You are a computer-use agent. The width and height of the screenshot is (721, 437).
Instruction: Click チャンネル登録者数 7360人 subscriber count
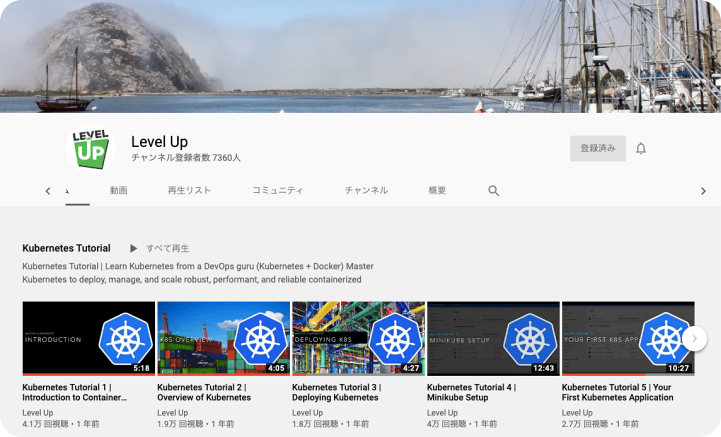tap(186, 157)
